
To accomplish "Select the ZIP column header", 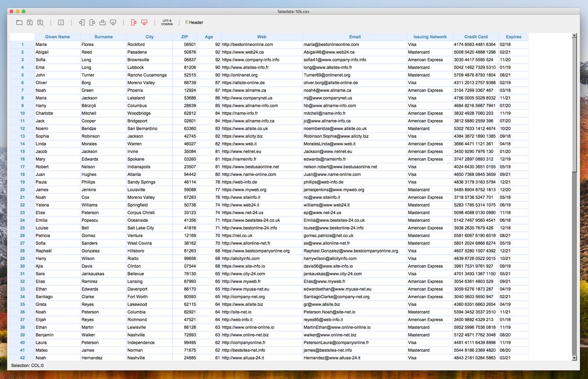I will 185,37.
